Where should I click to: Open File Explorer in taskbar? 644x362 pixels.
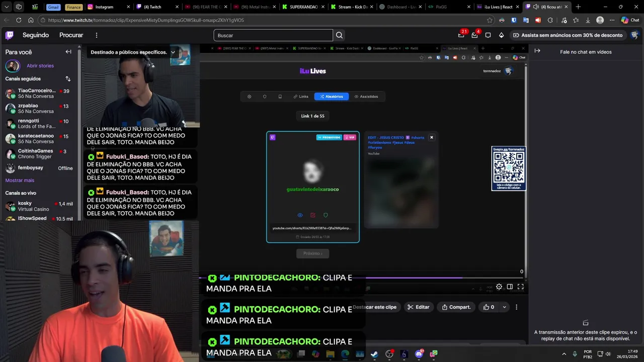[x=330, y=354]
